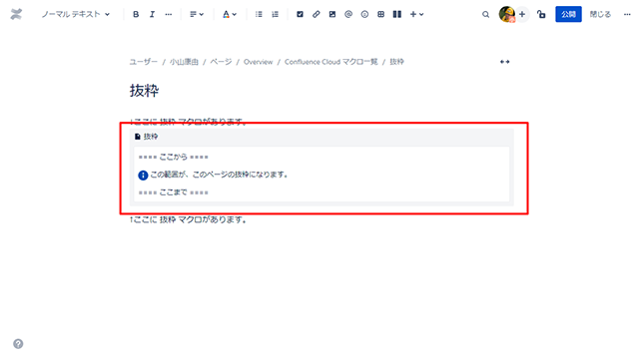Toggle bold formatting
Screen dimensions: 639x364
coord(136,14)
